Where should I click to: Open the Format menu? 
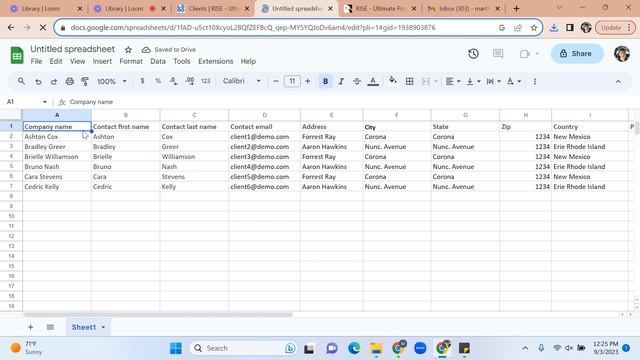tap(131, 61)
